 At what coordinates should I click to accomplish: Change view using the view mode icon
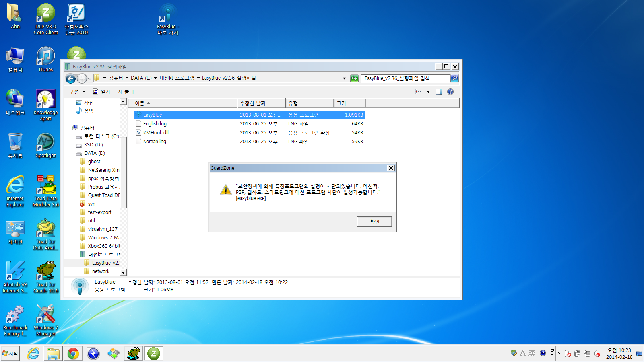coord(419,92)
